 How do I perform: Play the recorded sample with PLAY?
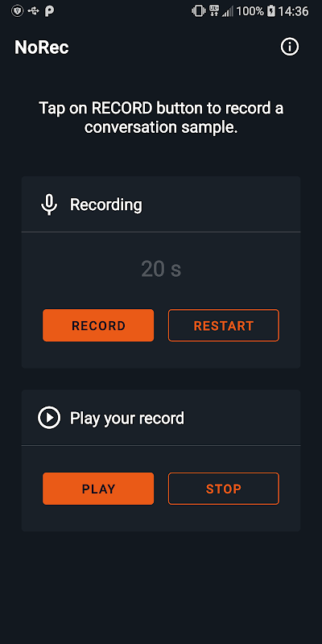pos(98,489)
